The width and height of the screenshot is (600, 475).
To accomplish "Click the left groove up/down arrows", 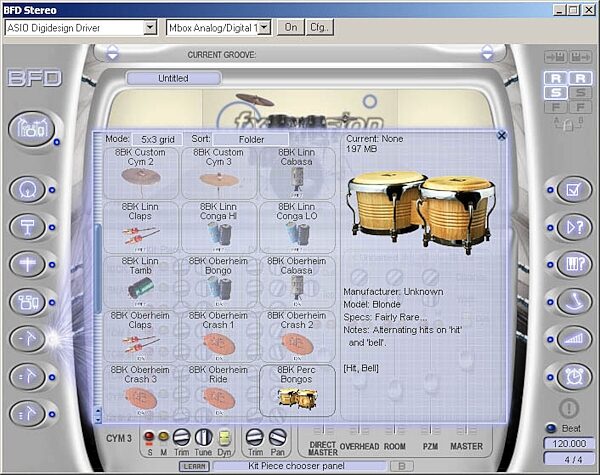I will tap(113, 52).
